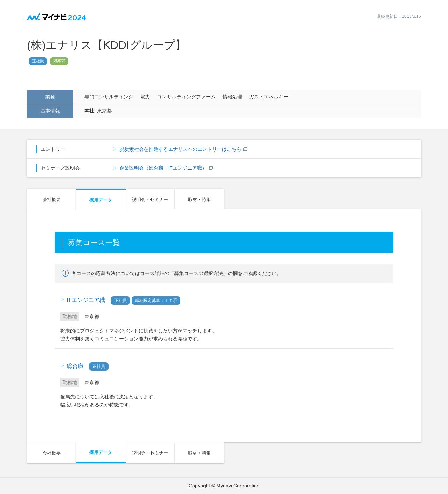Click chevron before ITエンジニア職

click(x=62, y=300)
